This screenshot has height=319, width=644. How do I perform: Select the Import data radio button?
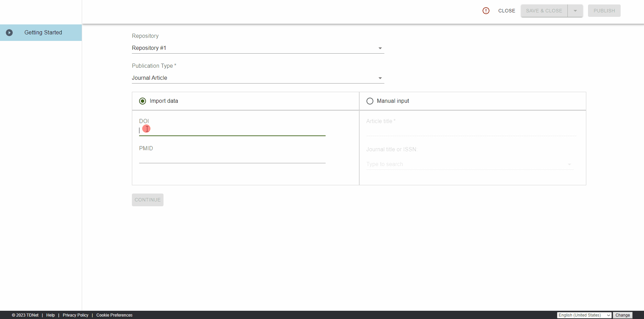143,101
